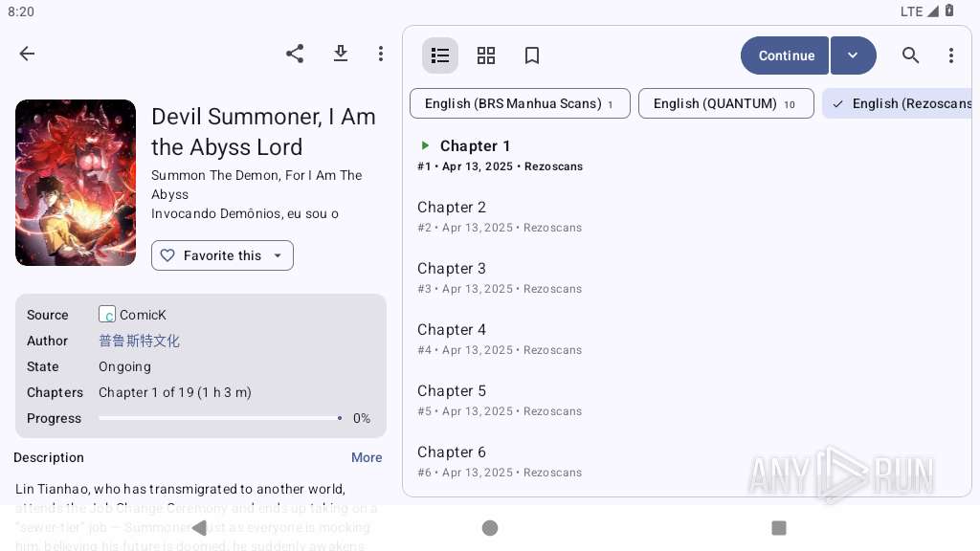Image resolution: width=980 pixels, height=551 pixels.
Task: Open chapter panel overflow menu
Action: (950, 55)
